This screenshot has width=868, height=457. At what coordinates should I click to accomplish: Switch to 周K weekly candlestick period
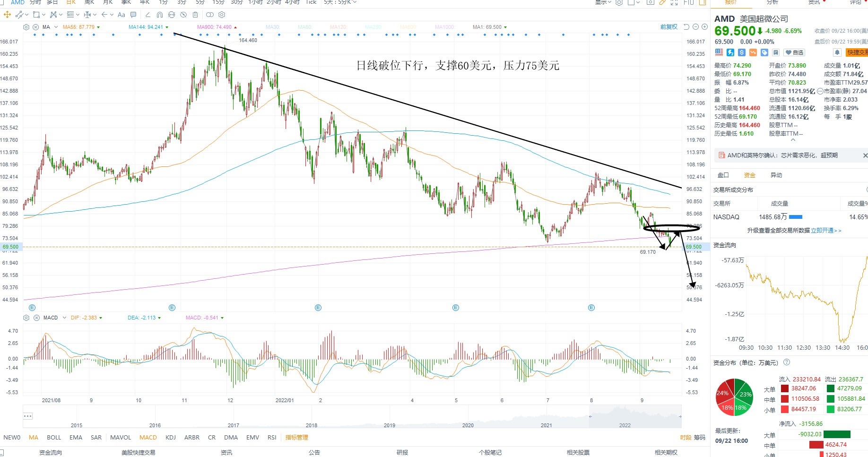point(89,2)
